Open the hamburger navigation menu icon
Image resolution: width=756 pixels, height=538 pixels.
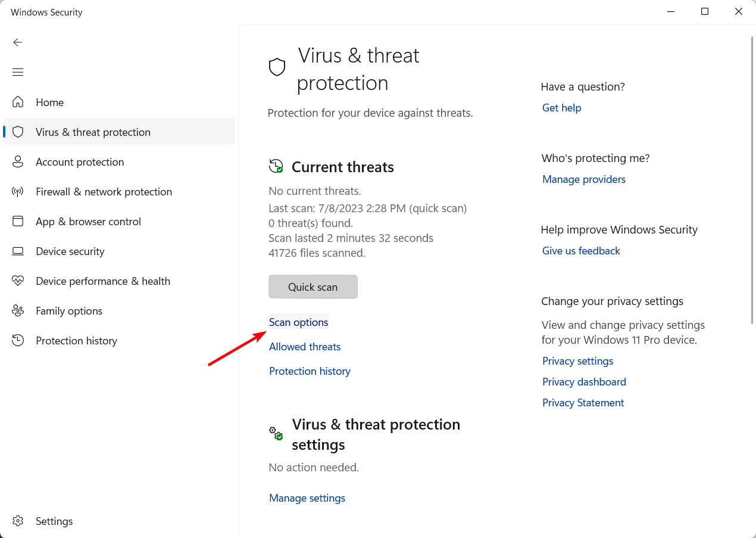click(x=18, y=72)
